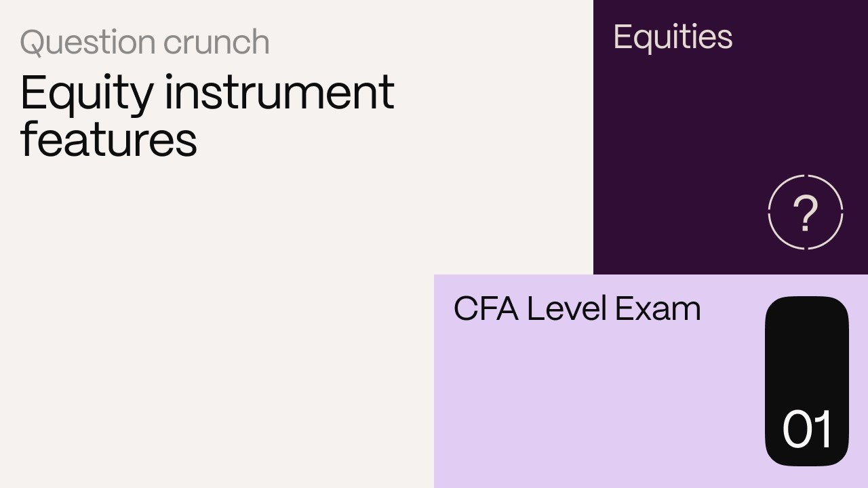The image size is (868, 488).
Task: Click the word "Exam" in lilac panel
Action: 658,308
